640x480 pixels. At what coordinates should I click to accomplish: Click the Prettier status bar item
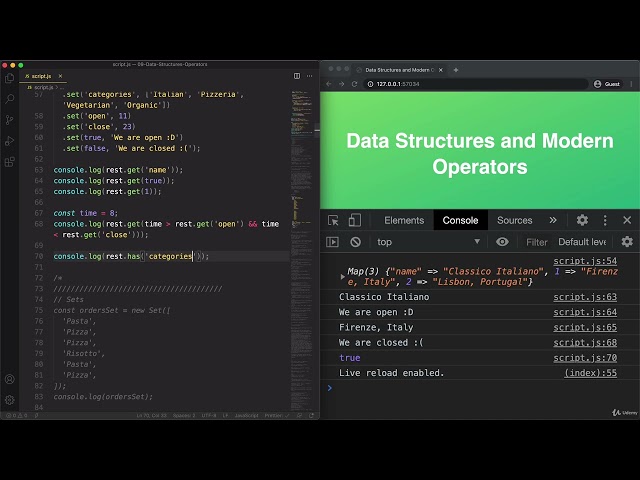(276, 416)
